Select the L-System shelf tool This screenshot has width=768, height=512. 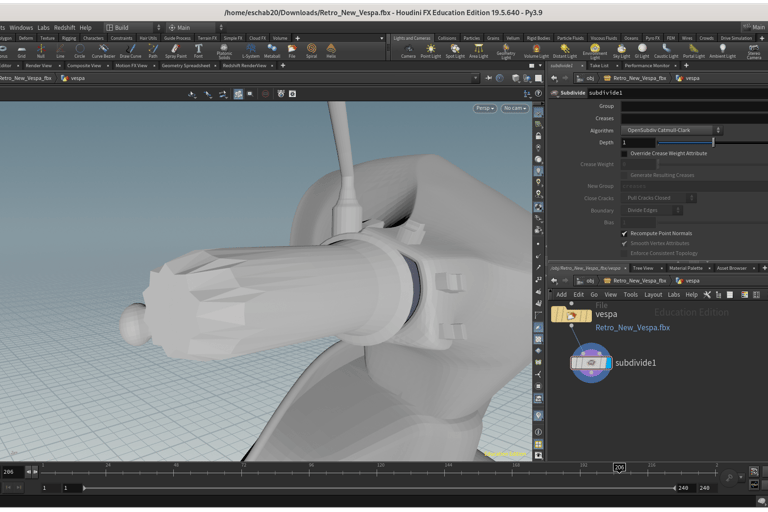(250, 50)
